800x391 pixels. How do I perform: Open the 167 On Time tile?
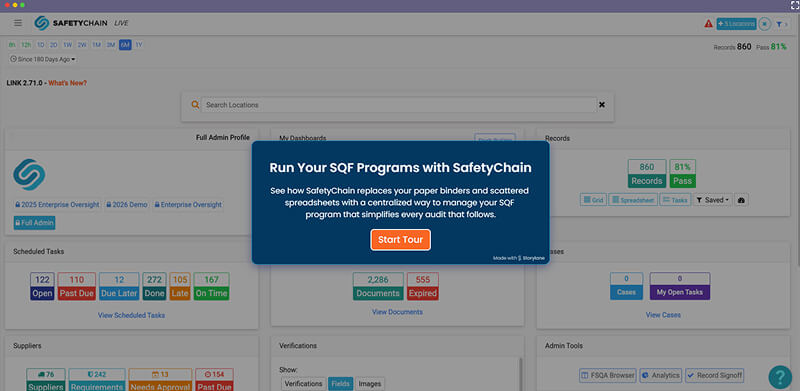(x=211, y=286)
